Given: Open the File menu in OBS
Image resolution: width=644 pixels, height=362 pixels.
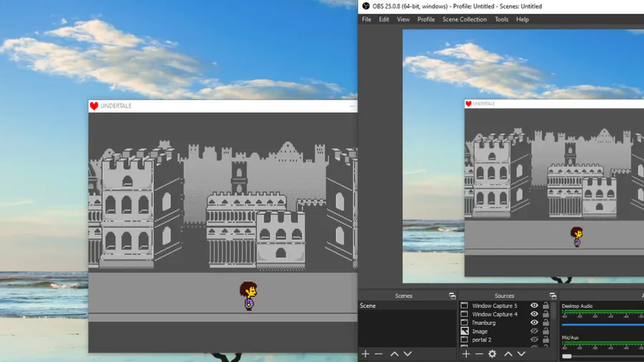Looking at the screenshot, I should tap(366, 19).
